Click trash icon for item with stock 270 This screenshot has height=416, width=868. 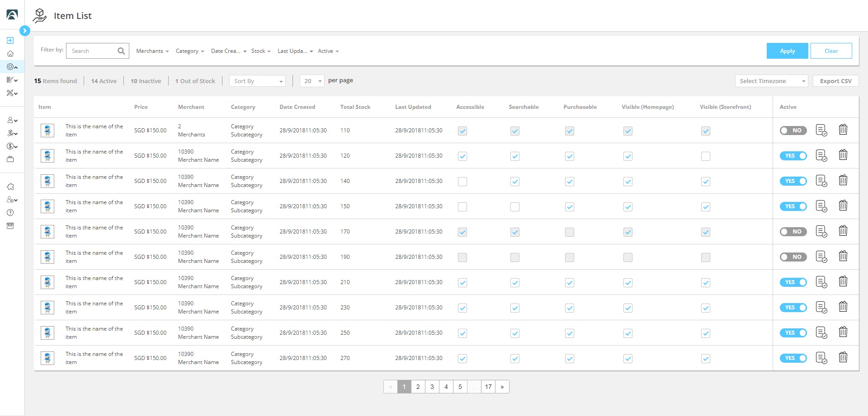pos(843,358)
